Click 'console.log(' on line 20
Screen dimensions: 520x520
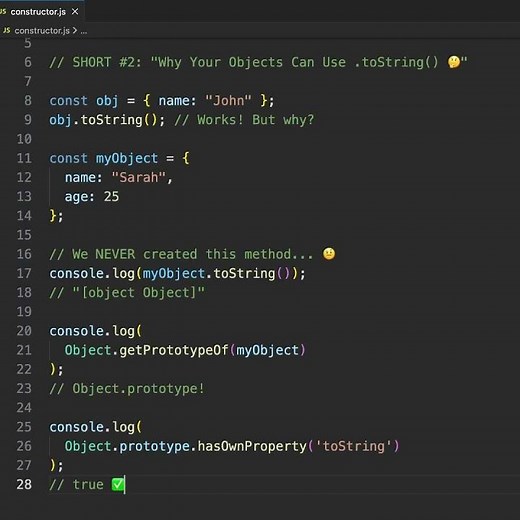point(95,331)
